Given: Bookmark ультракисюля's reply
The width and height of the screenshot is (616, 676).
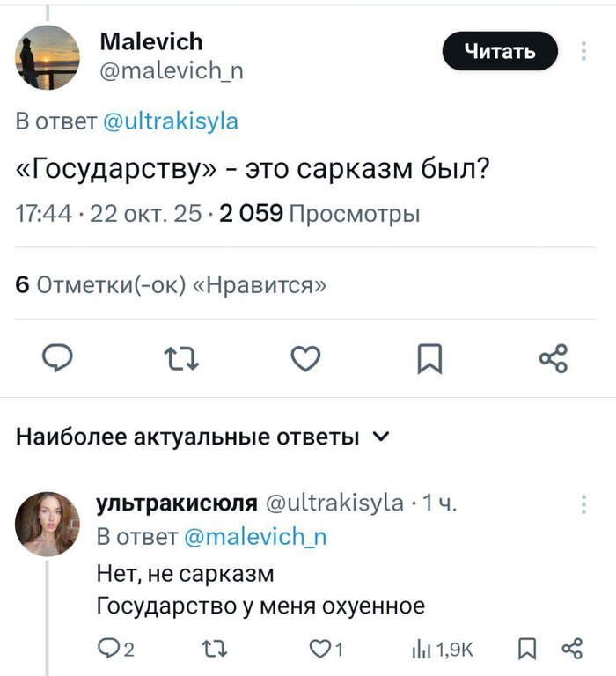Looking at the screenshot, I should (x=526, y=650).
